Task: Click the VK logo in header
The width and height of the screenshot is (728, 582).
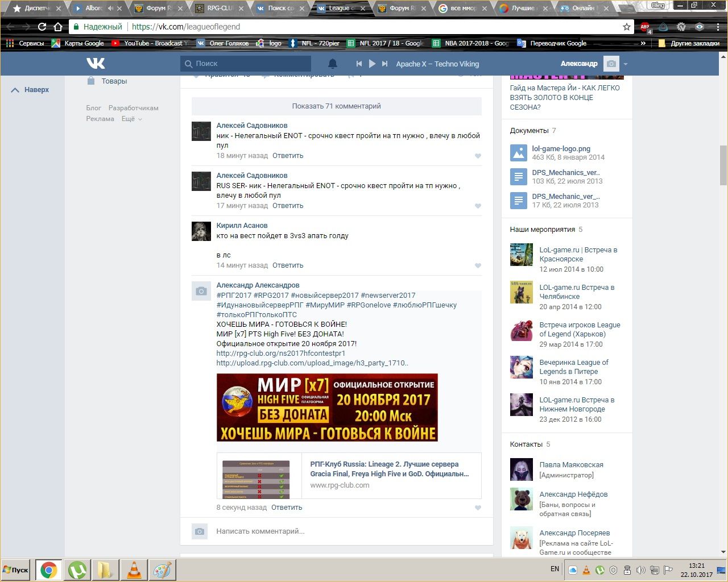Action: pyautogui.click(x=96, y=64)
